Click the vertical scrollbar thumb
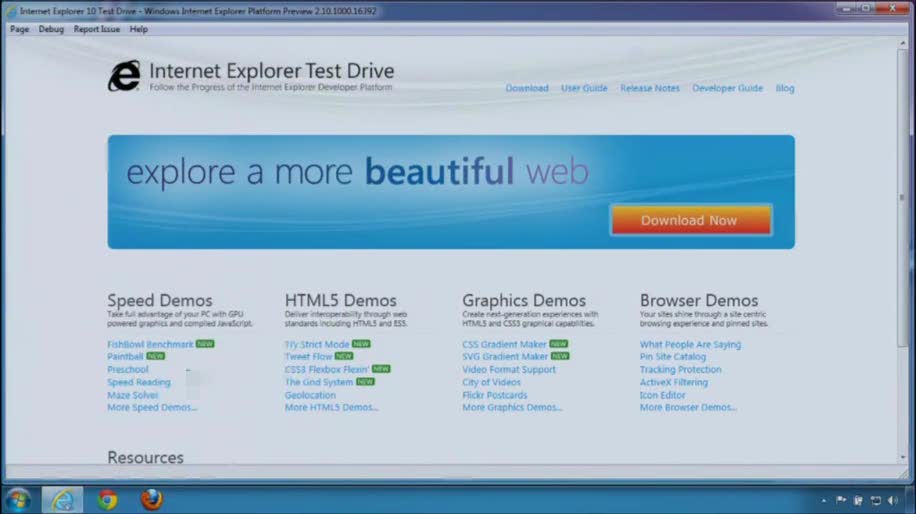This screenshot has height=514, width=916. (x=903, y=197)
